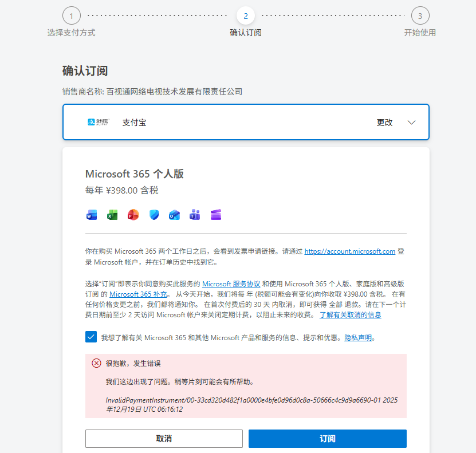Click the Word app icon
The width and height of the screenshot is (476, 453).
click(92, 215)
